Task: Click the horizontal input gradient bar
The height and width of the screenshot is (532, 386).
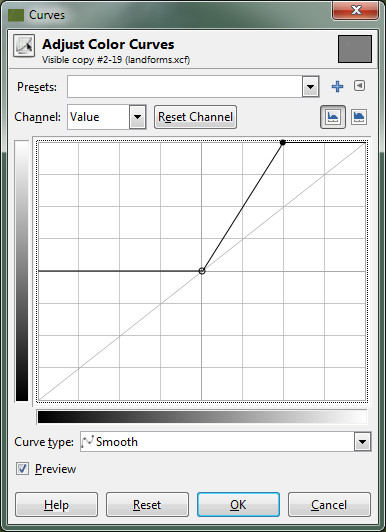Action: point(202,417)
